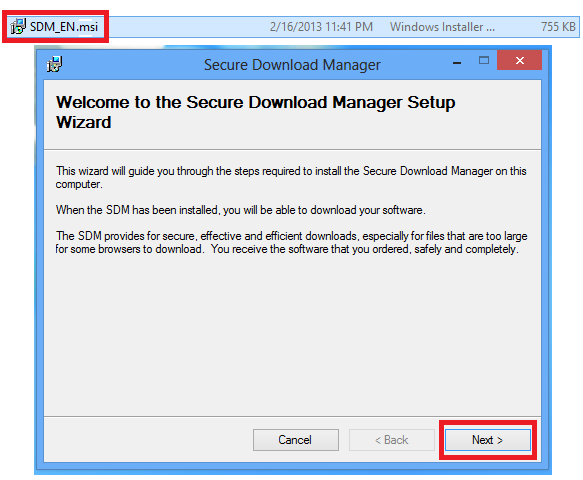
Task: Select the SDM_EN.msi installer file icon
Action: [x=18, y=27]
